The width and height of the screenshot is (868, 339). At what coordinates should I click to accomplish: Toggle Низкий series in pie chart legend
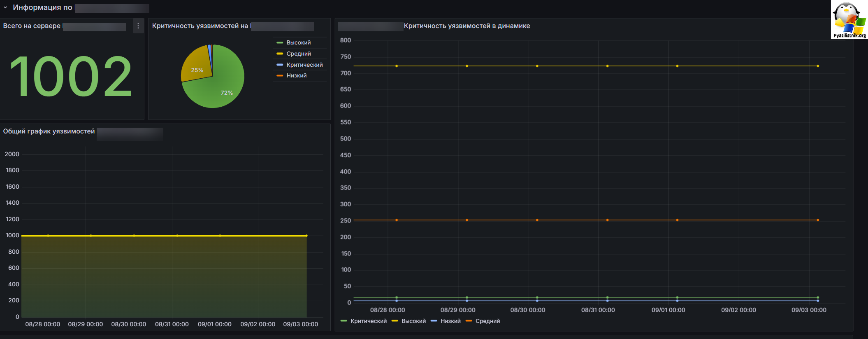click(x=296, y=76)
